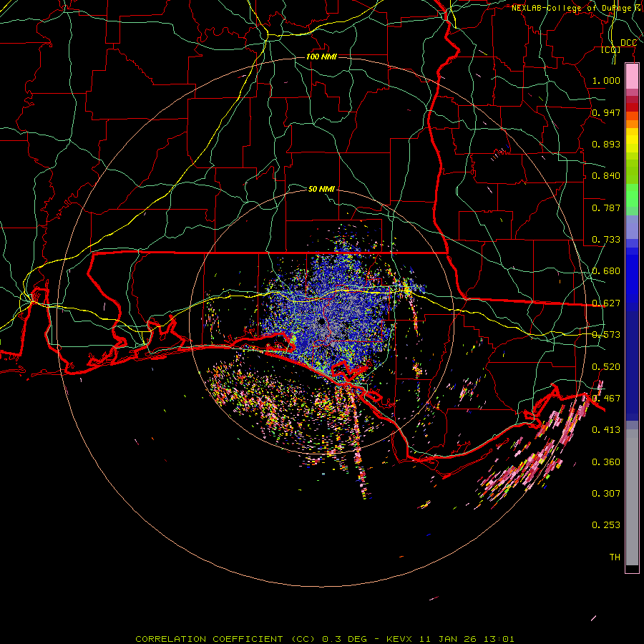
Task: Select the 0.573 legend value
Action: [606, 335]
